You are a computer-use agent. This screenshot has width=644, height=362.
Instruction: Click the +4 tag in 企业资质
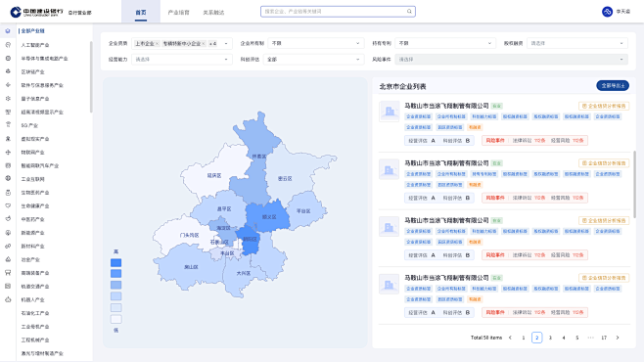click(212, 43)
